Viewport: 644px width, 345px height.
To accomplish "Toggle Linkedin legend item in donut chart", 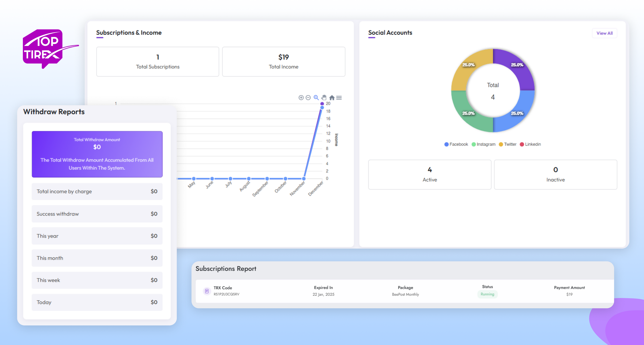I will (x=530, y=144).
